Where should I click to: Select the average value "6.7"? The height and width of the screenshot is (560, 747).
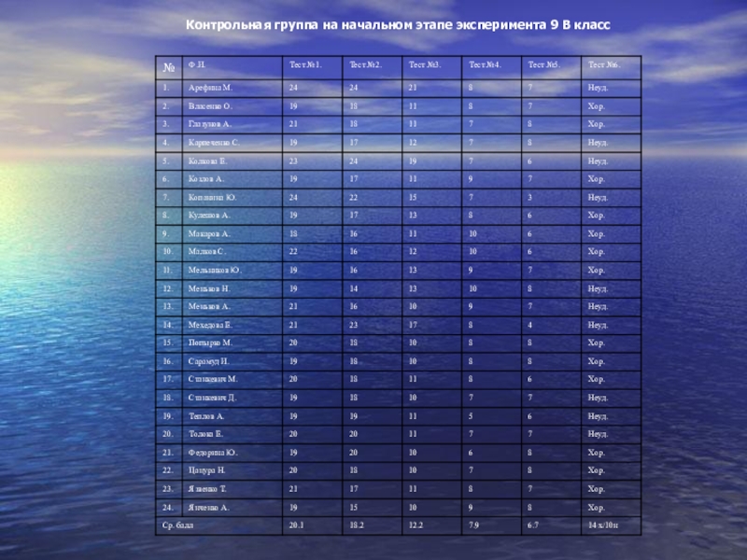click(x=533, y=525)
